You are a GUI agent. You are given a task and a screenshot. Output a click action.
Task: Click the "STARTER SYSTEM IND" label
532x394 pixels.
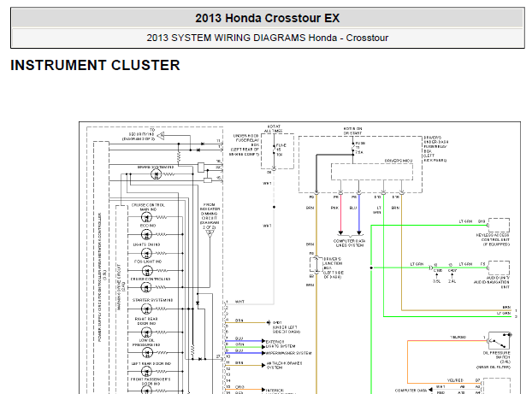click(153, 300)
